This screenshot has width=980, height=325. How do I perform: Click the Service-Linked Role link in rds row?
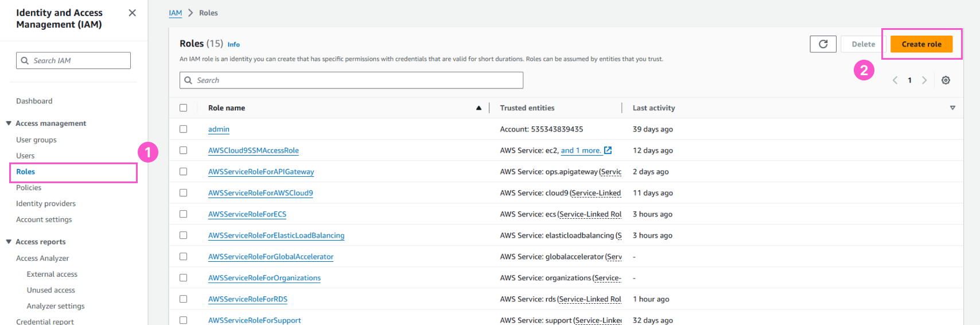(x=589, y=299)
